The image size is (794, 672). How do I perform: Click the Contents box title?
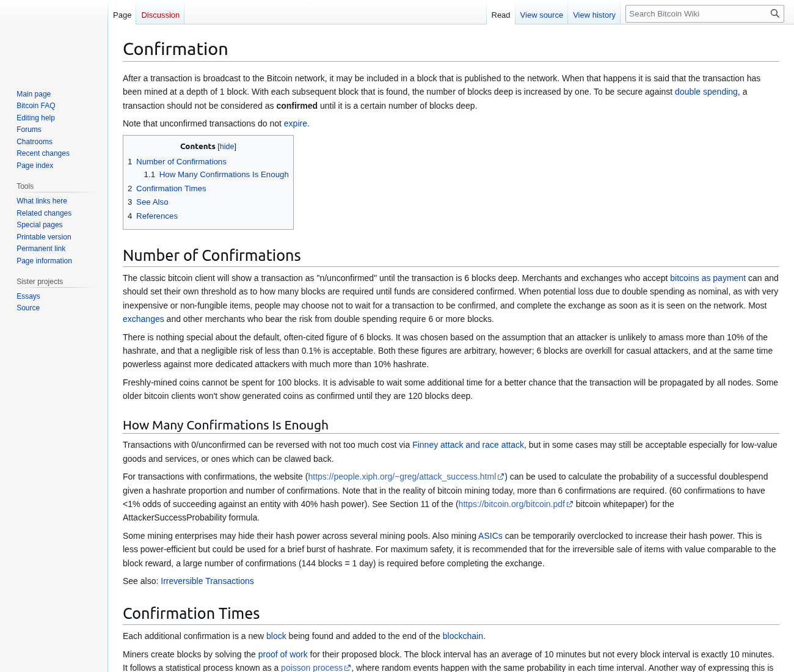pos(198,147)
